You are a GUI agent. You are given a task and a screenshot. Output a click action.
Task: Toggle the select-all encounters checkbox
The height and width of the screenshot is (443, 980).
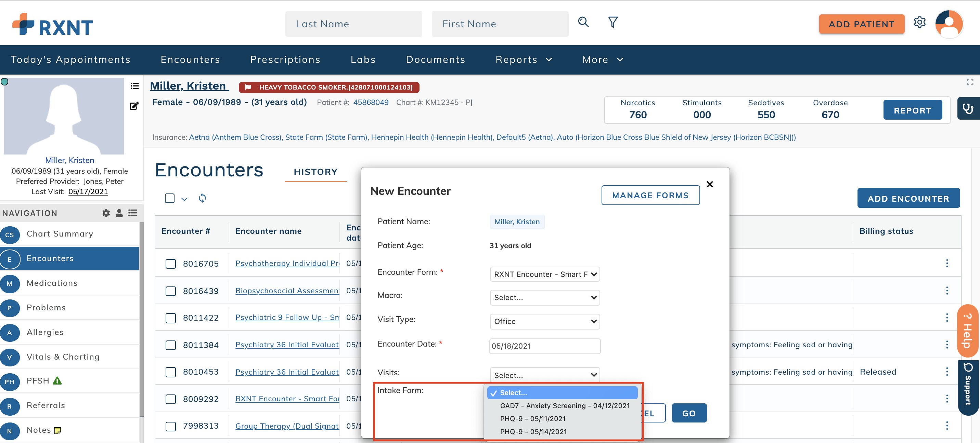pyautogui.click(x=170, y=198)
